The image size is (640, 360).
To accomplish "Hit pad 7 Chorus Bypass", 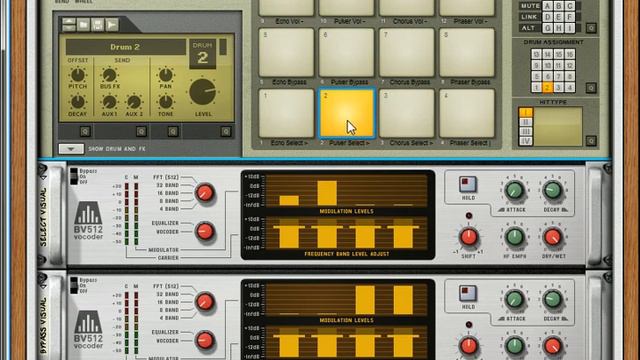I will [407, 53].
